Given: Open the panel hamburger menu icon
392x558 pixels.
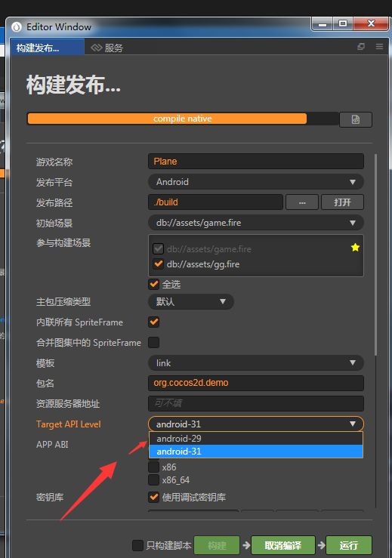Looking at the screenshot, I should point(380,47).
